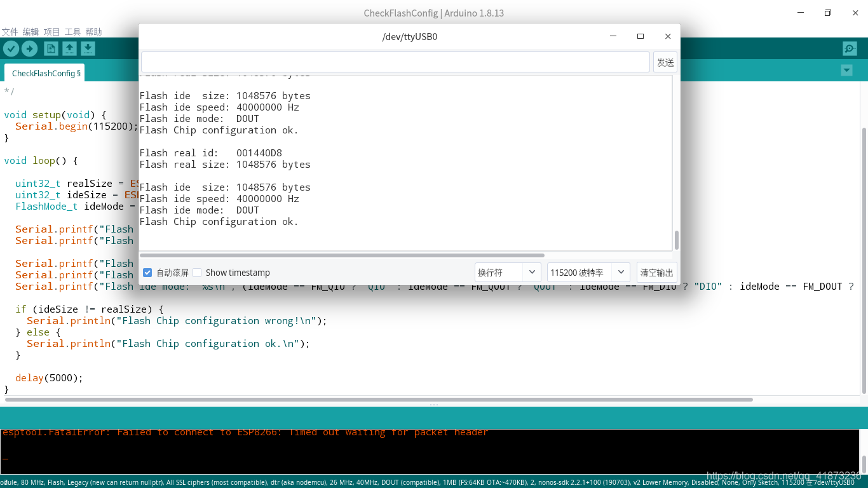This screenshot has width=868, height=488.
Task: Open the 换行符 line ending dropdown
Action: tap(508, 273)
